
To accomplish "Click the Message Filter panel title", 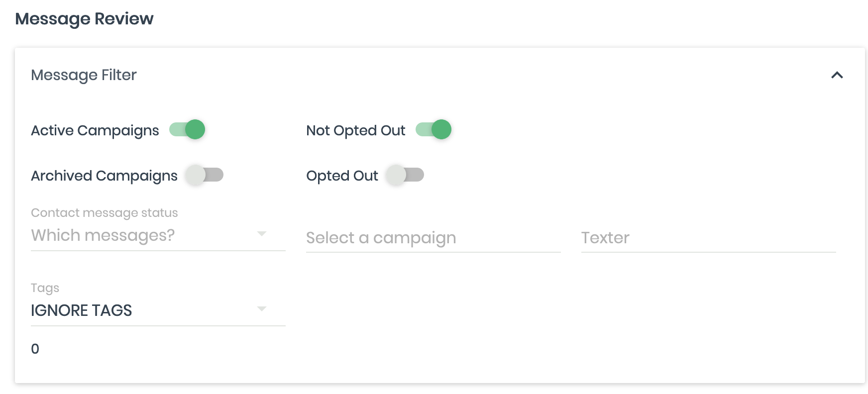I will pos(84,75).
